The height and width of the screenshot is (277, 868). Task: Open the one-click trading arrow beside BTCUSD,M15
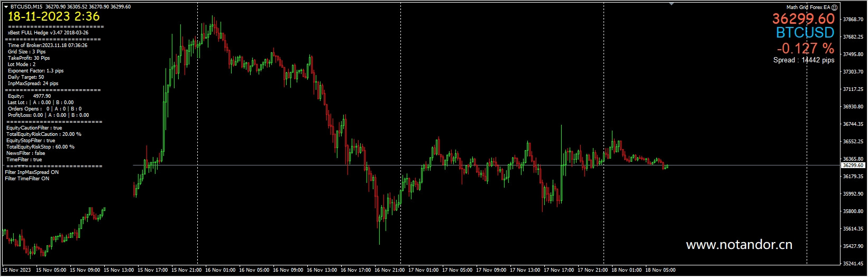click(6, 7)
